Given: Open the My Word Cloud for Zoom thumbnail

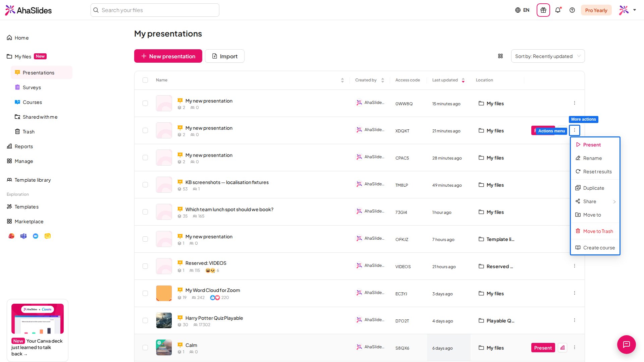Looking at the screenshot, I should coord(164,293).
